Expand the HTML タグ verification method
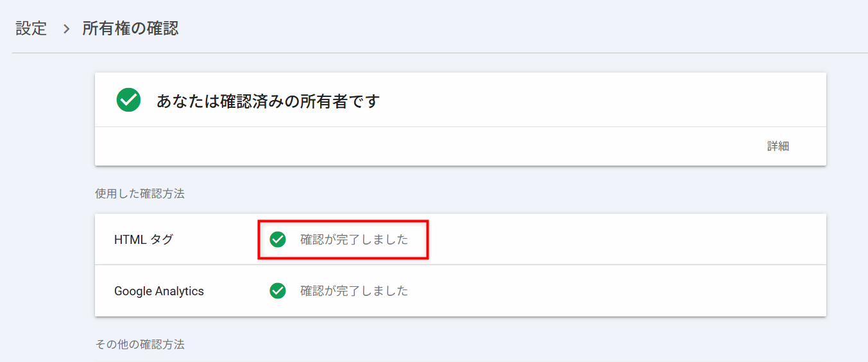The height and width of the screenshot is (362, 868). (144, 239)
